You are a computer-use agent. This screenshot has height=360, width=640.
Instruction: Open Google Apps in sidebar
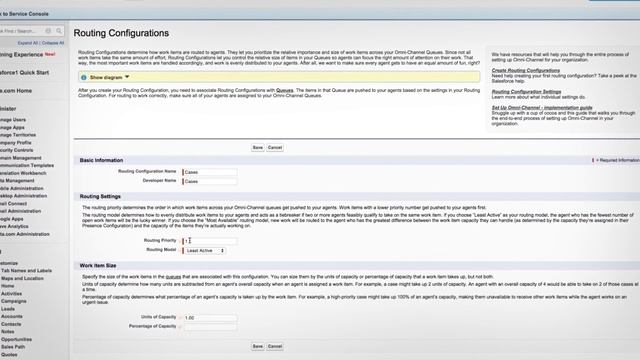pos(11,219)
